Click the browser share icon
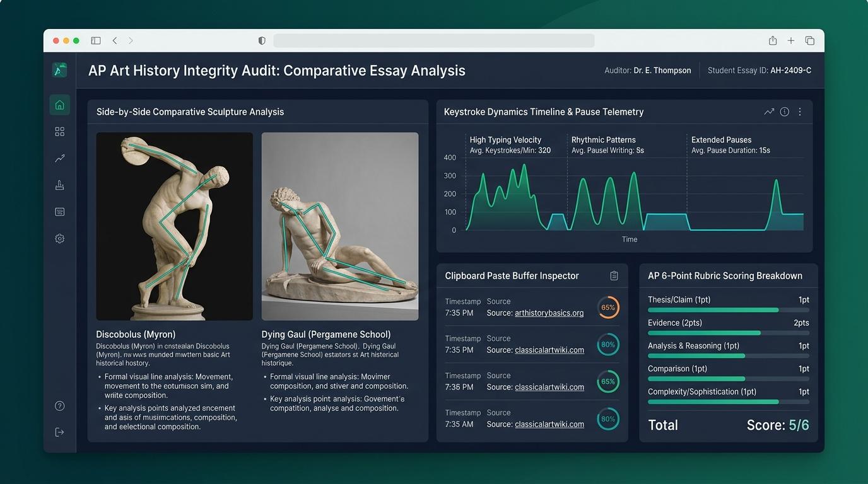Screen dimensions: 868x484 (x=773, y=40)
